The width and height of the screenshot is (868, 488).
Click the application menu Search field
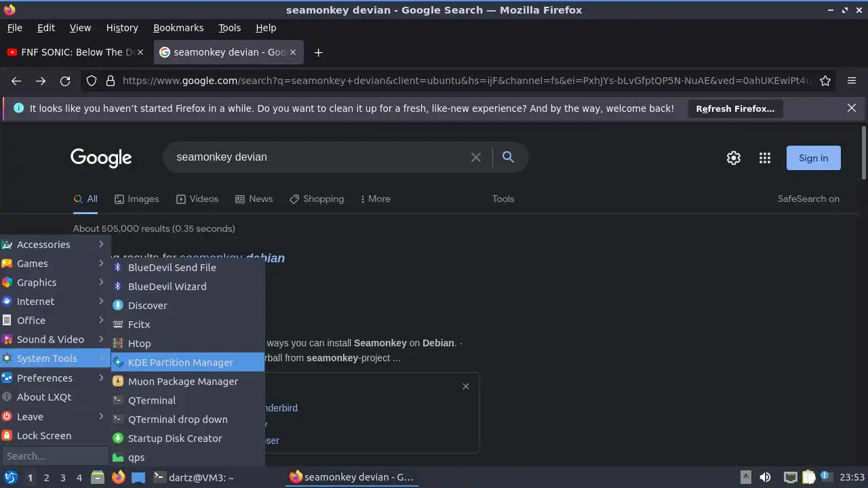coord(55,456)
